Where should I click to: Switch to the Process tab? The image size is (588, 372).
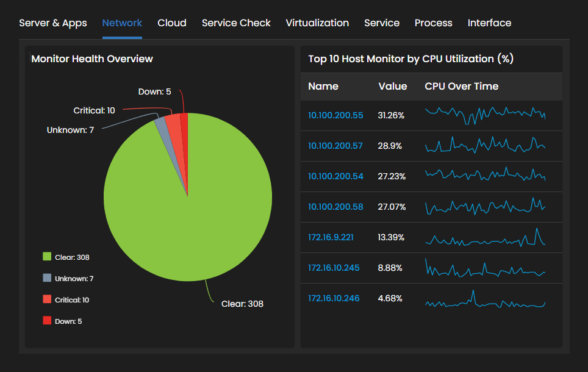coord(433,23)
